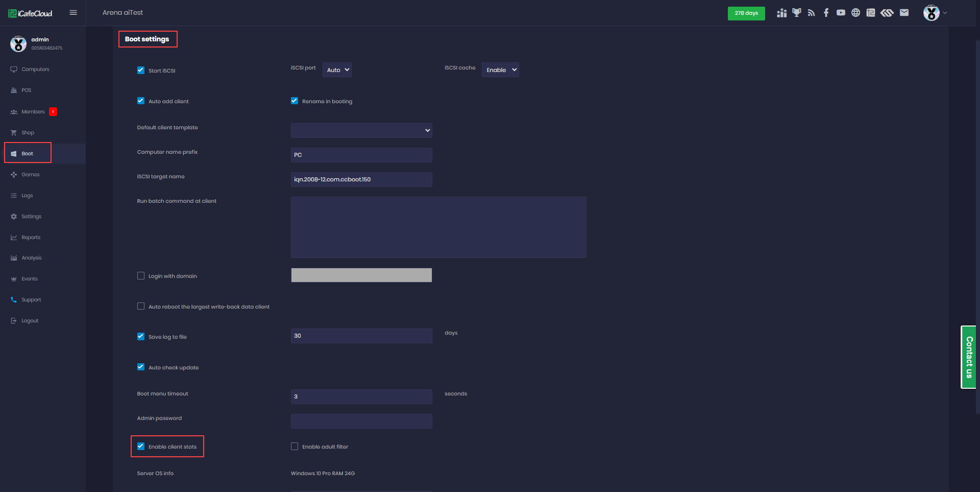Click the iCafeCloud logo

point(30,13)
